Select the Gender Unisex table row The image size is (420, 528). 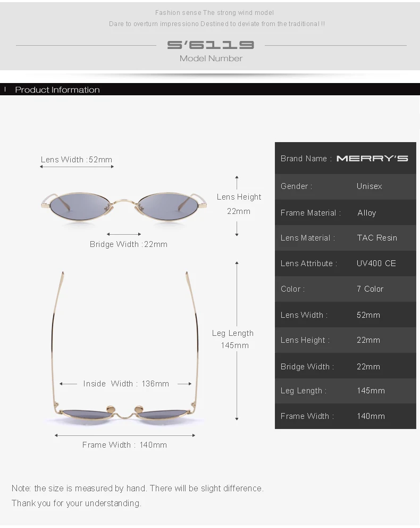[346, 186]
